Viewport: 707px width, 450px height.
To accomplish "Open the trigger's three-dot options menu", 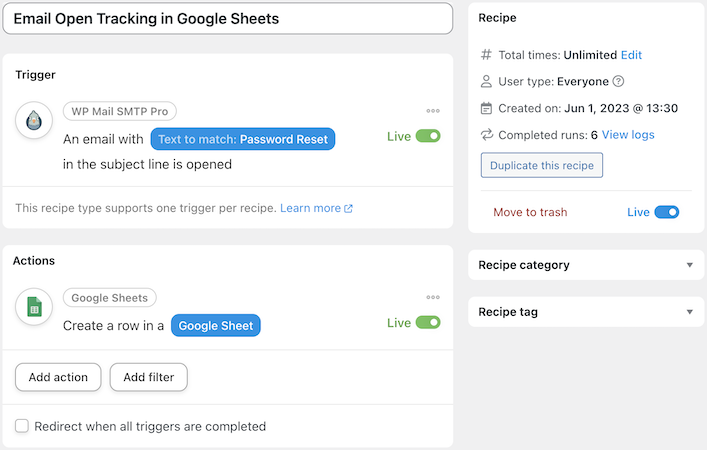I will tap(433, 111).
